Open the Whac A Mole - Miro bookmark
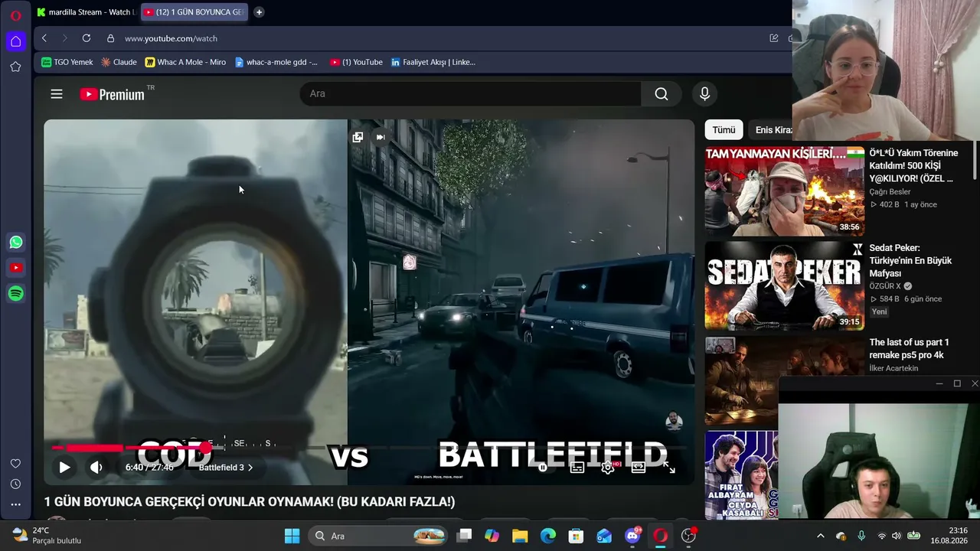The width and height of the screenshot is (980, 551). [x=185, y=62]
